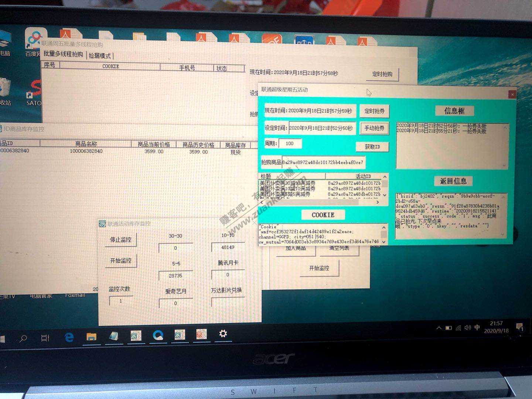The width and height of the screenshot is (532, 399).
Task: Click the 获取ID button
Action: pos(372,147)
